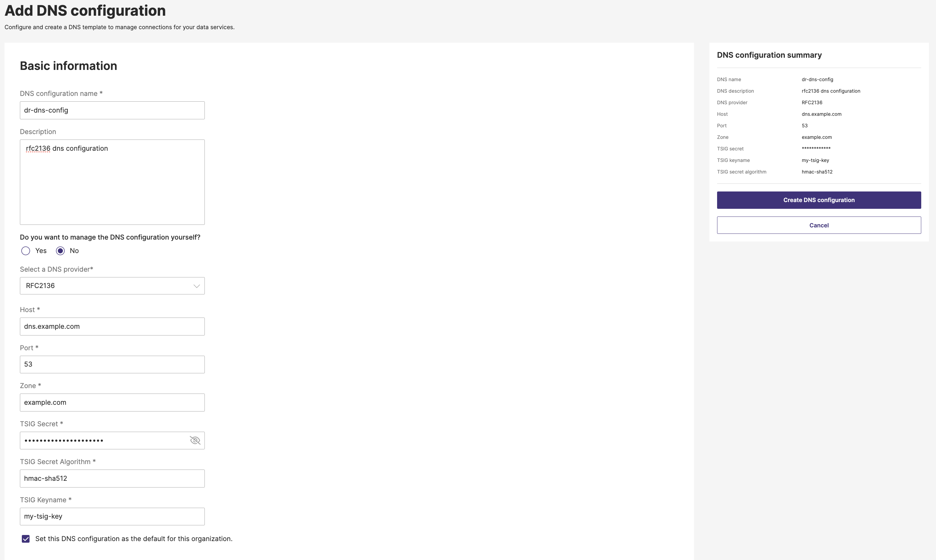Click the masked TSIG secret summary value

click(816, 149)
